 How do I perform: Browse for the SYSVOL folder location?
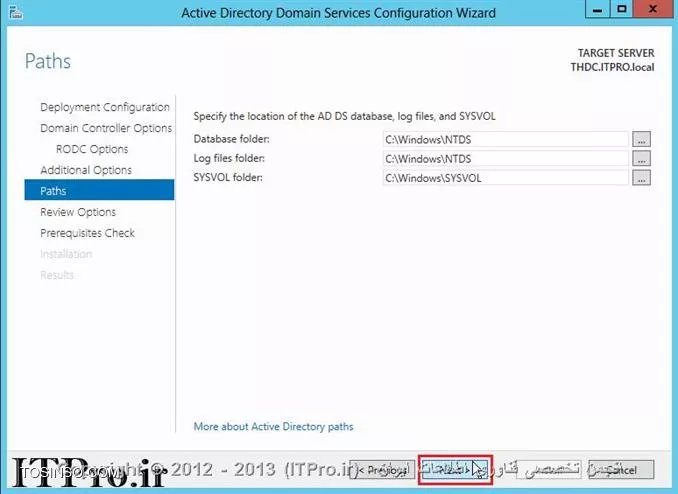(641, 177)
